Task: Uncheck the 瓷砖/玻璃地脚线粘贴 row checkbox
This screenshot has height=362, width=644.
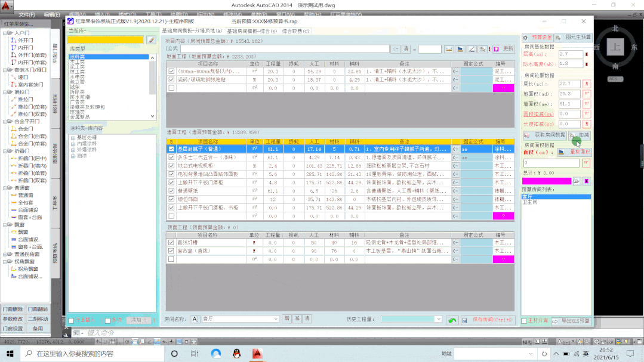Action: point(171,79)
